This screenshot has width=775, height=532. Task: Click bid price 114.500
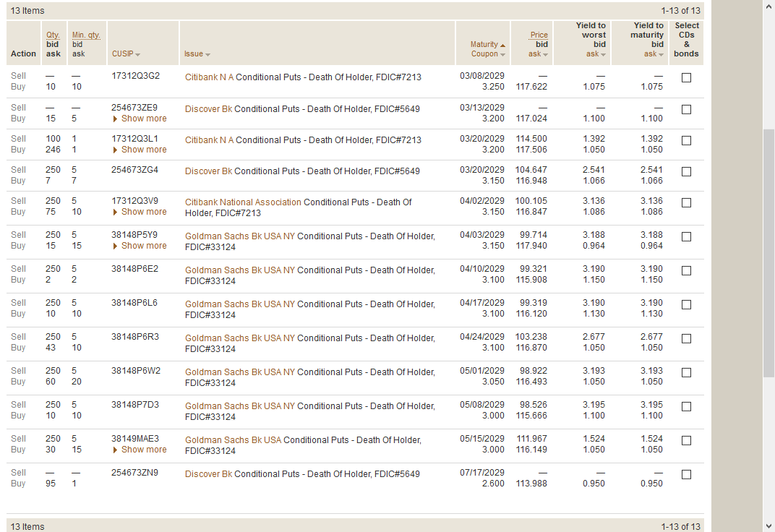click(x=531, y=139)
